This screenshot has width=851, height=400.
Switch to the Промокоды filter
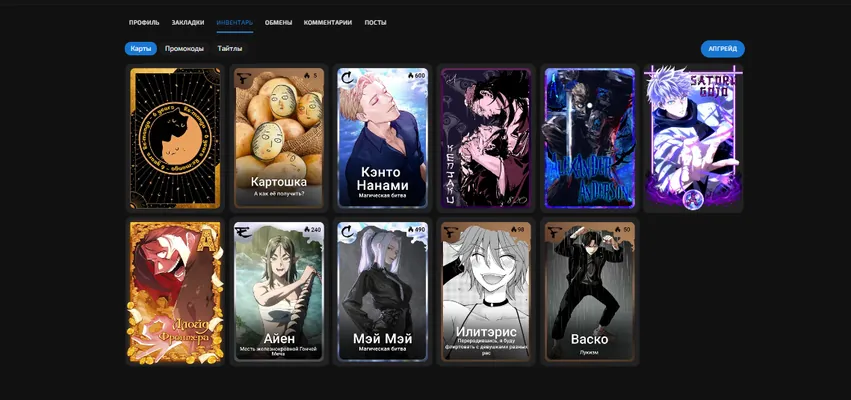[x=185, y=49]
